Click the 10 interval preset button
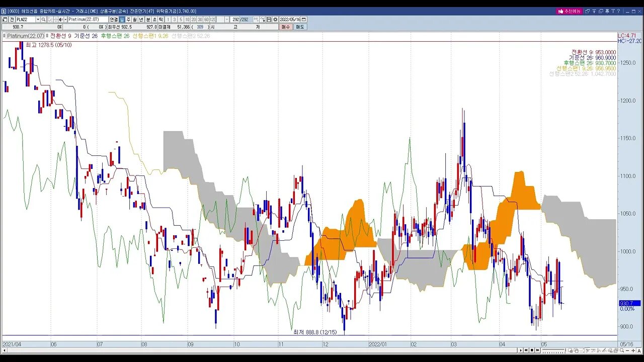644x362 pixels. click(187, 19)
